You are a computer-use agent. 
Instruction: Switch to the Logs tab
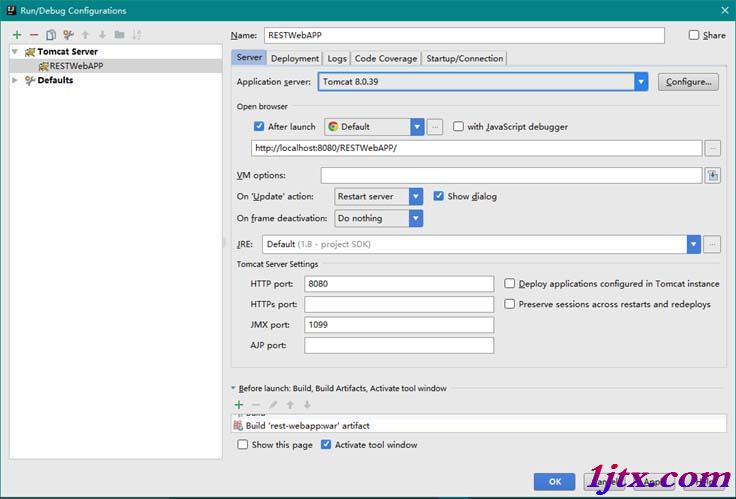[x=337, y=58]
